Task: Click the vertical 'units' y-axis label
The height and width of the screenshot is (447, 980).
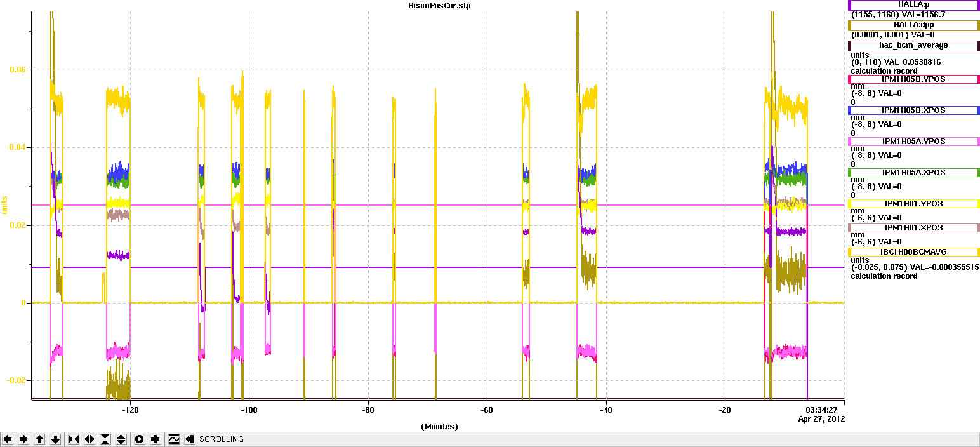Action: click(x=5, y=204)
